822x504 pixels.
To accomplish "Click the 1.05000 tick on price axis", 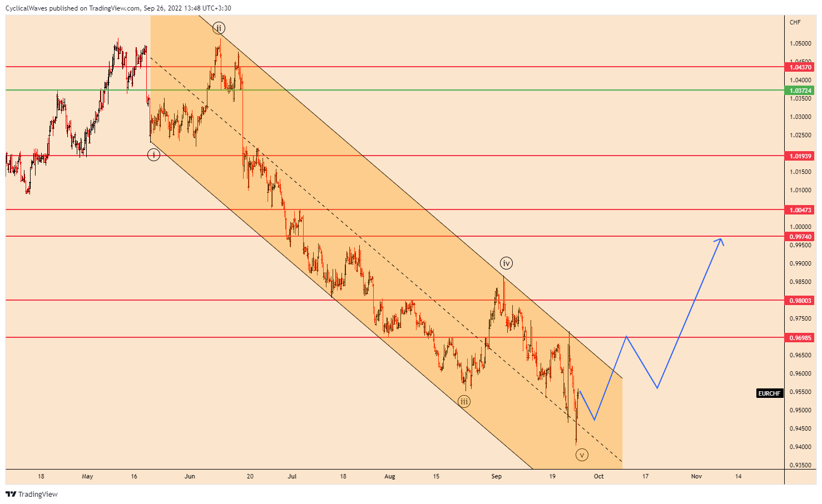I will click(x=800, y=43).
